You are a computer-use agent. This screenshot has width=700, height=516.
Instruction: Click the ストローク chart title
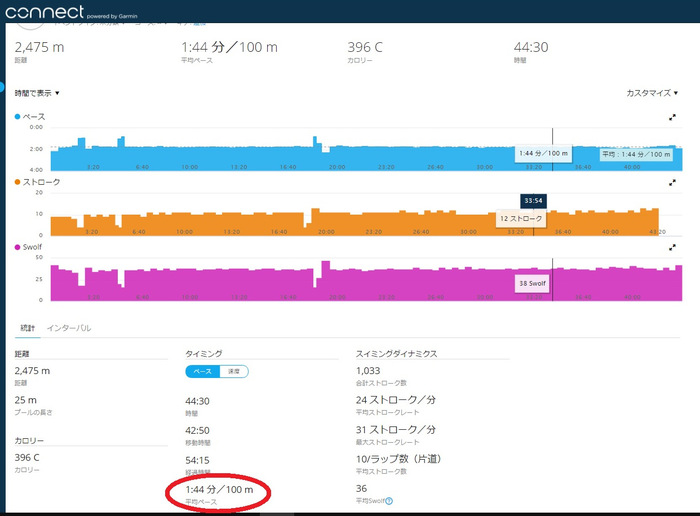tap(41, 182)
